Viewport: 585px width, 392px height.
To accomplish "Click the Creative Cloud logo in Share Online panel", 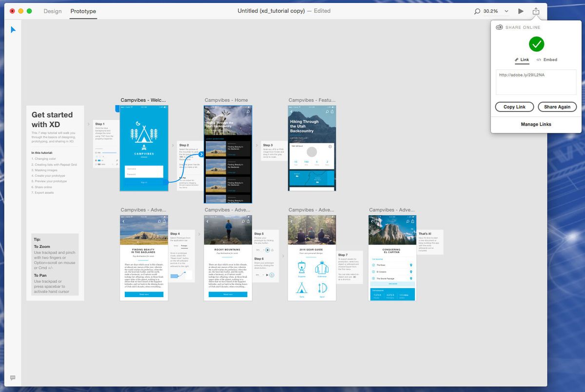I will pos(498,27).
